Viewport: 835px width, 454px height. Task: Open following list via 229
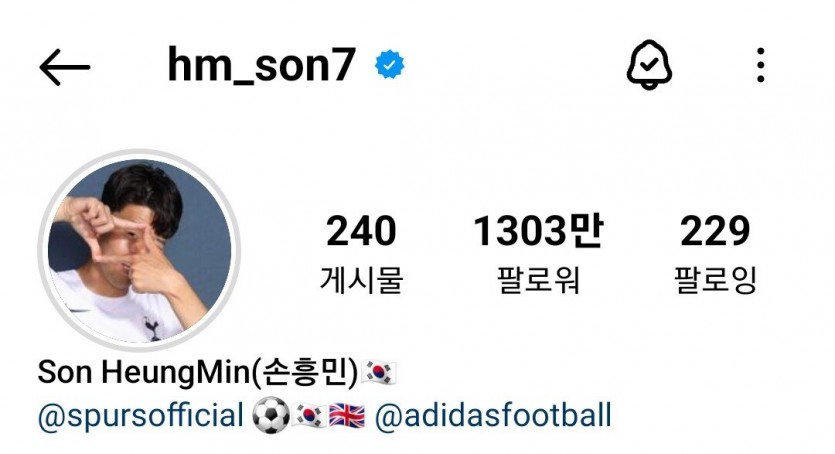(x=715, y=231)
